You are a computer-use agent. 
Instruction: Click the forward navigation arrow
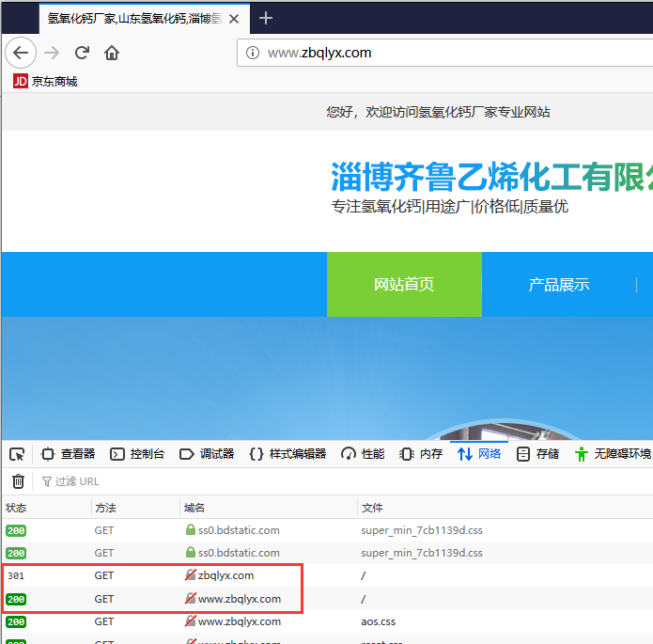[52, 53]
